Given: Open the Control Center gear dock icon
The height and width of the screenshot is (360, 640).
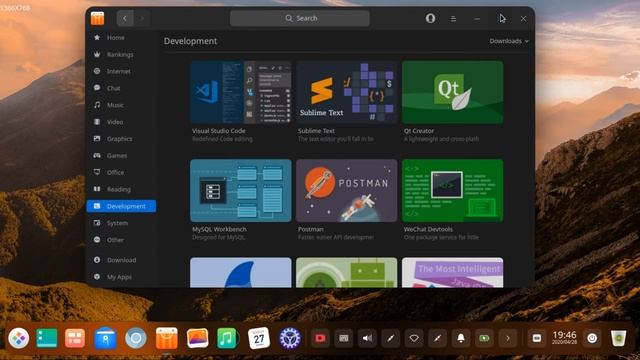Looking at the screenshot, I should tap(290, 338).
